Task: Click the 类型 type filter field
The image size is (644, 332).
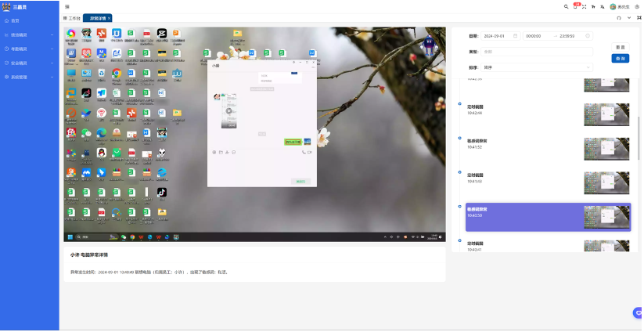Action: [x=537, y=52]
